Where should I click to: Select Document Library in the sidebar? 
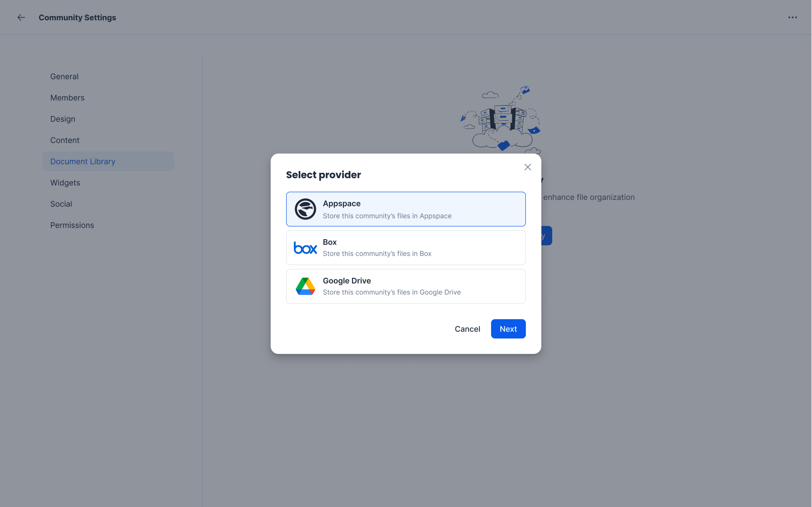click(82, 161)
